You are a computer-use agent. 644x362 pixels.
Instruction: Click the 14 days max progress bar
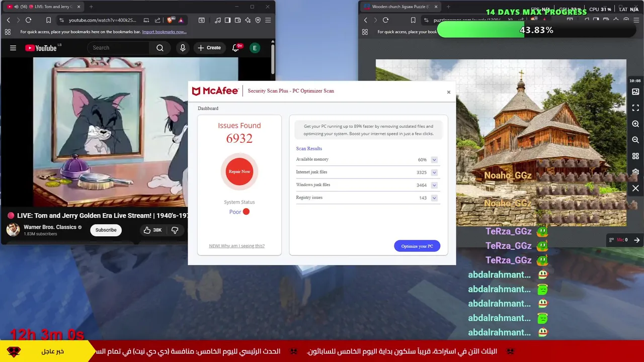[536, 30]
